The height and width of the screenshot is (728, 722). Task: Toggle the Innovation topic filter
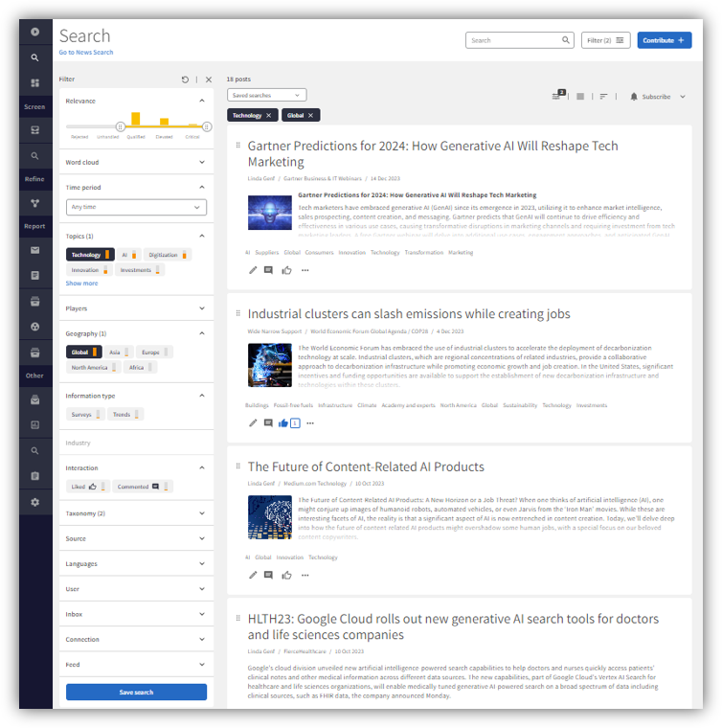[x=89, y=270]
